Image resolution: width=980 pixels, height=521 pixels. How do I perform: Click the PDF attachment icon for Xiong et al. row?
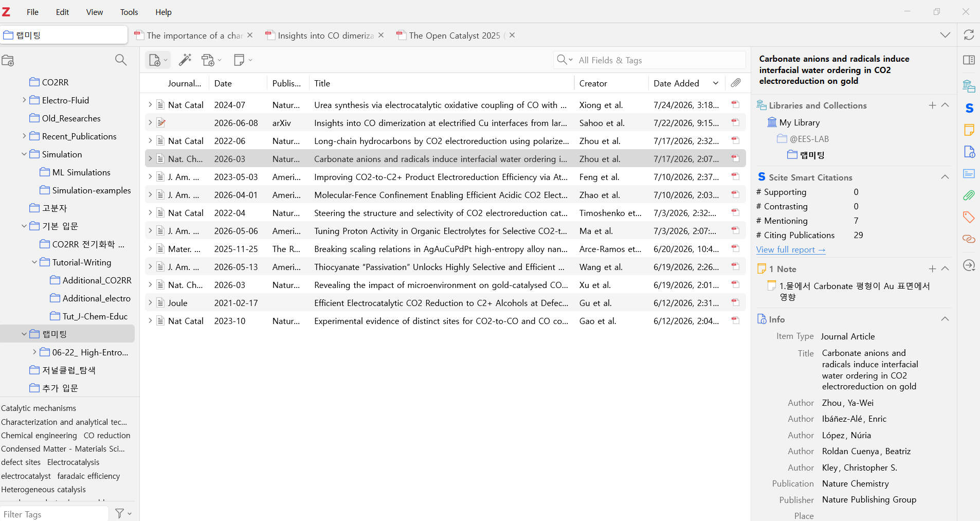click(735, 104)
